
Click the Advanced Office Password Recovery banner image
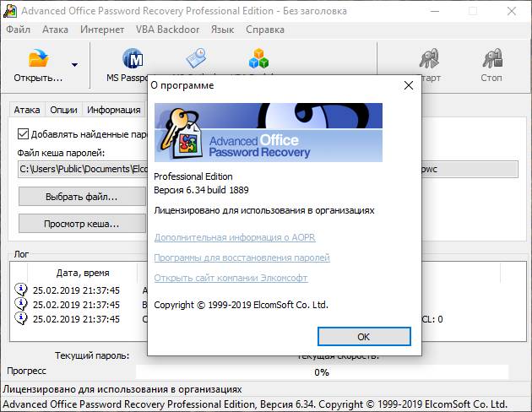[x=269, y=133]
